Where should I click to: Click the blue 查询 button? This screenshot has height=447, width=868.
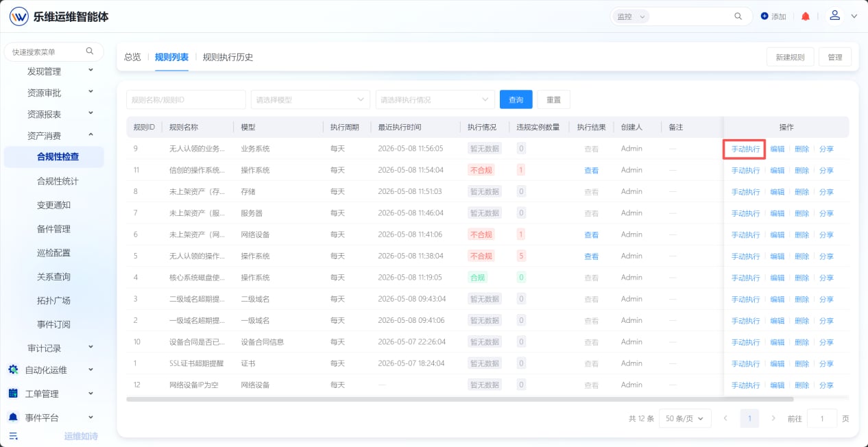pyautogui.click(x=516, y=99)
